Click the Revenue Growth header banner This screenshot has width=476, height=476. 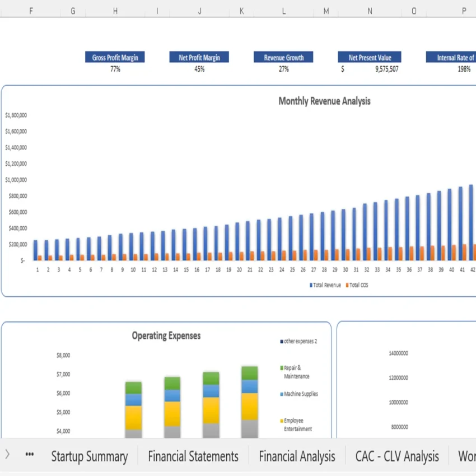pos(283,57)
